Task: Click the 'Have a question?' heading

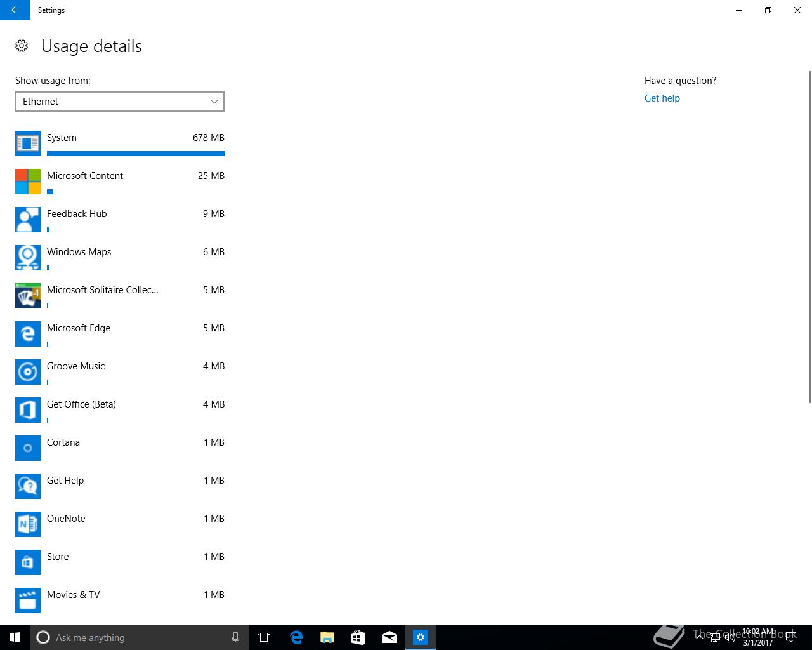Action: (x=680, y=81)
